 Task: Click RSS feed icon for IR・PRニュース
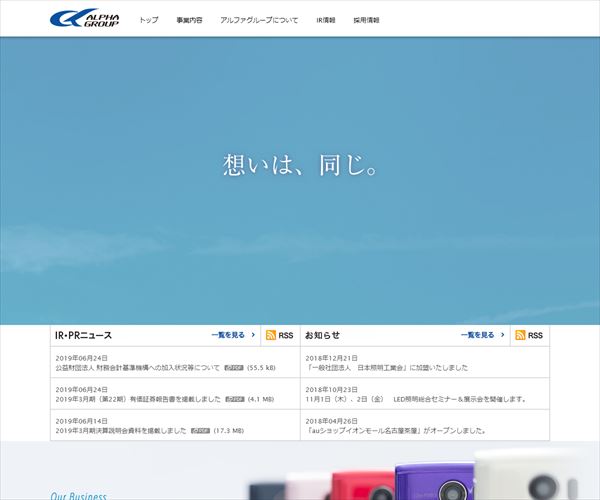point(271,335)
